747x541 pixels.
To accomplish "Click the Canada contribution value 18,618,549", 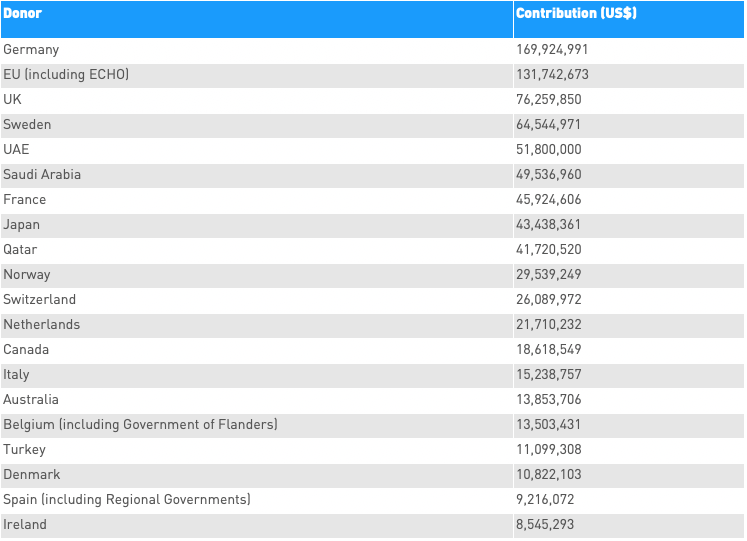I will click(x=548, y=350).
